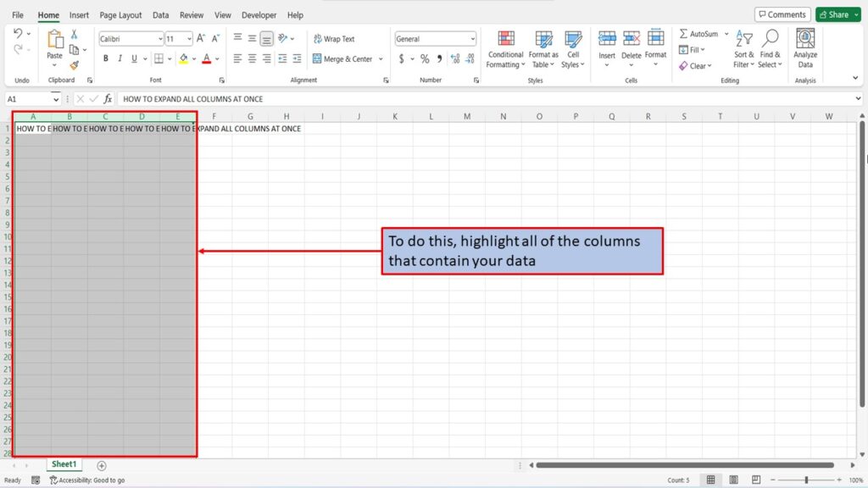Apply the Format Painter

tap(73, 65)
